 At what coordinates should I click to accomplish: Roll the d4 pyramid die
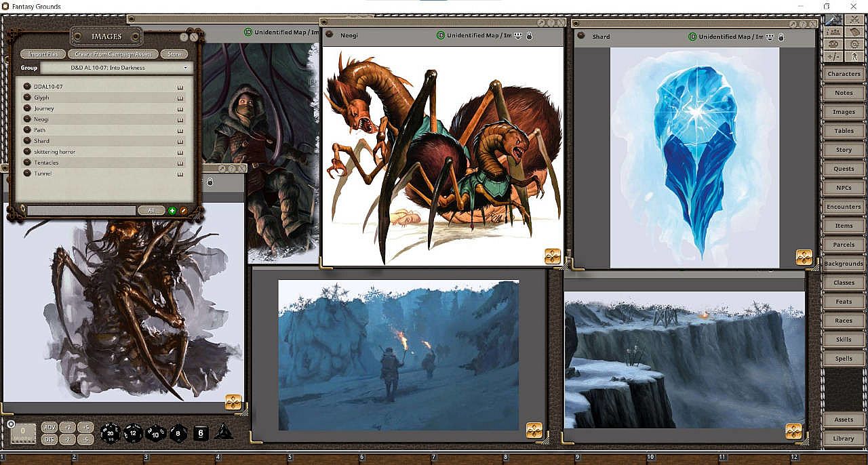(x=224, y=431)
